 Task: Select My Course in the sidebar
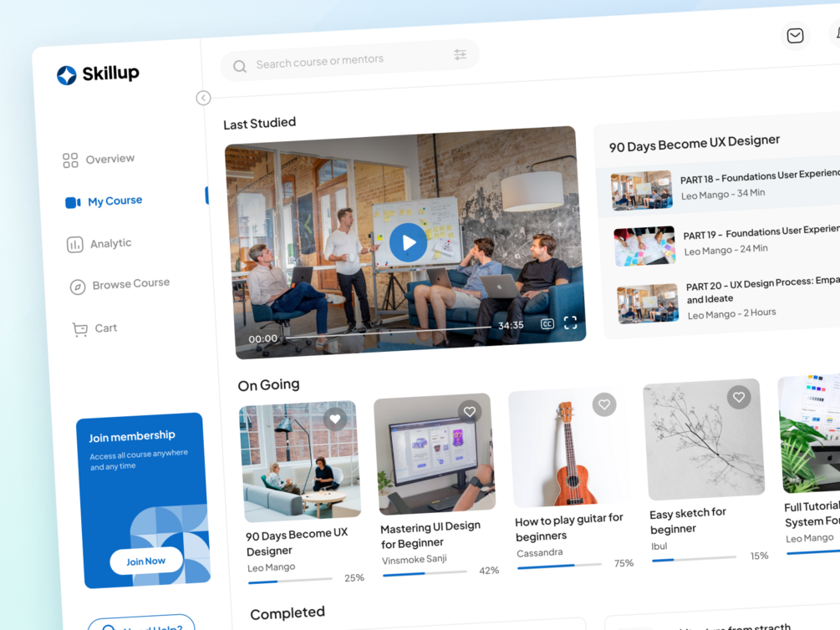[x=104, y=201]
